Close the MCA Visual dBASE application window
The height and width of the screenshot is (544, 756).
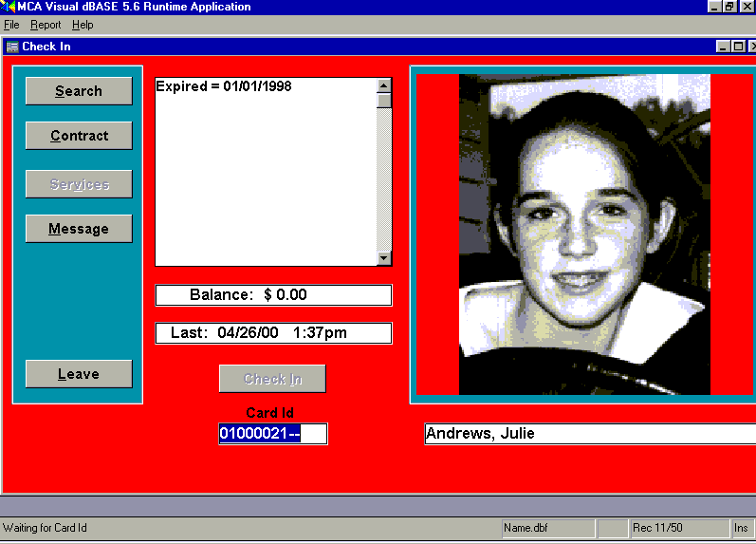point(747,7)
